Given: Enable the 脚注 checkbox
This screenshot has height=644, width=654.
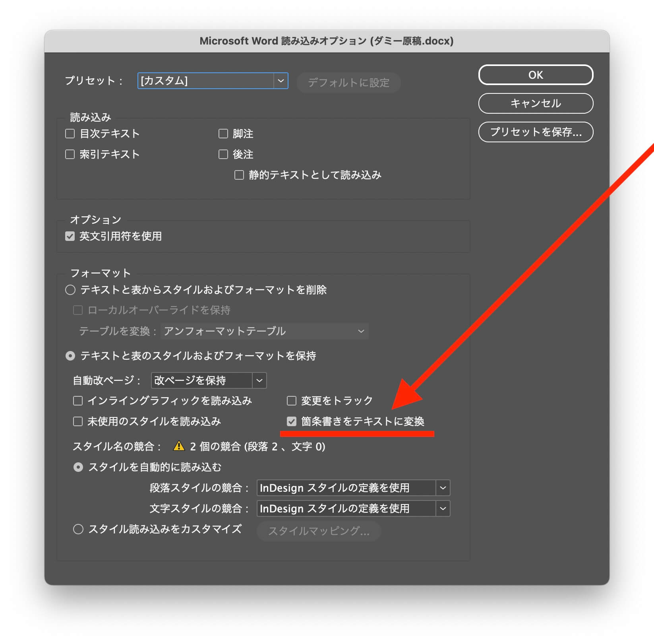Looking at the screenshot, I should 223,134.
